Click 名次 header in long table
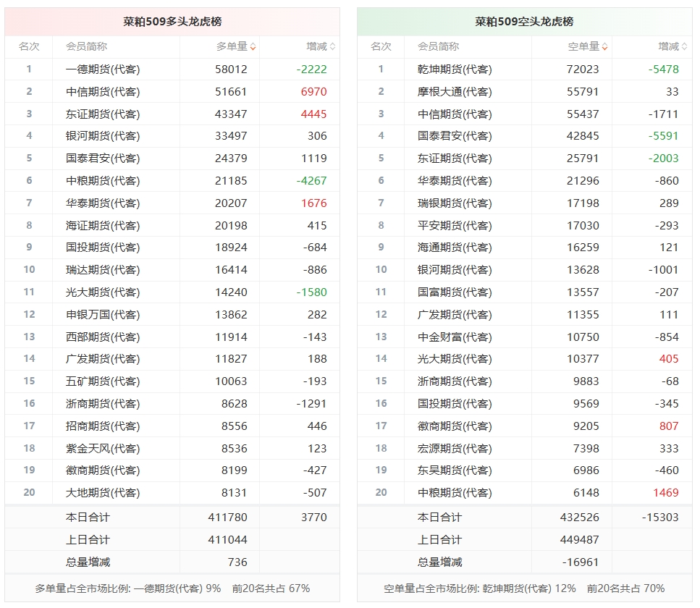Viewport: 700px width, 608px height. tap(29, 46)
